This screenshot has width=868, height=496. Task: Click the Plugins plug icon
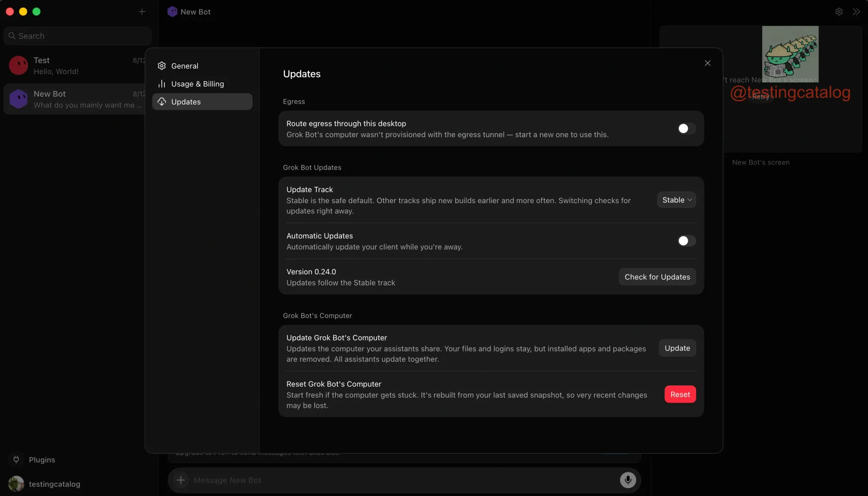[16, 460]
